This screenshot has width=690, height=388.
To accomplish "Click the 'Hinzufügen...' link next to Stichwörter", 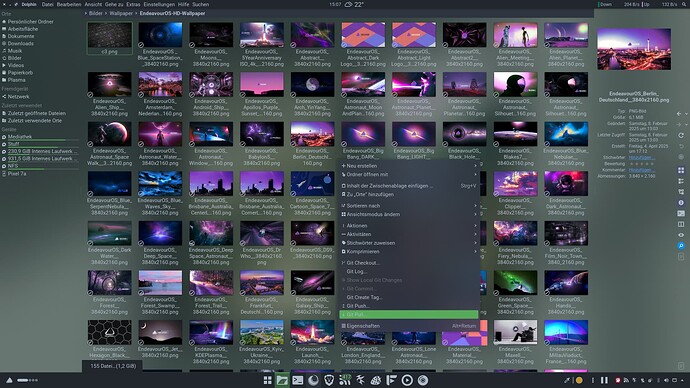I will pyautogui.click(x=641, y=157).
